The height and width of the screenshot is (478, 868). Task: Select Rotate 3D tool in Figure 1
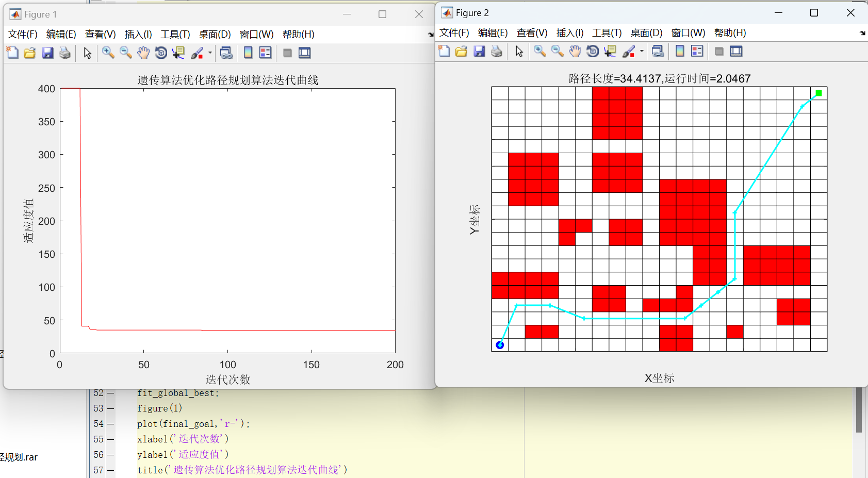point(161,53)
